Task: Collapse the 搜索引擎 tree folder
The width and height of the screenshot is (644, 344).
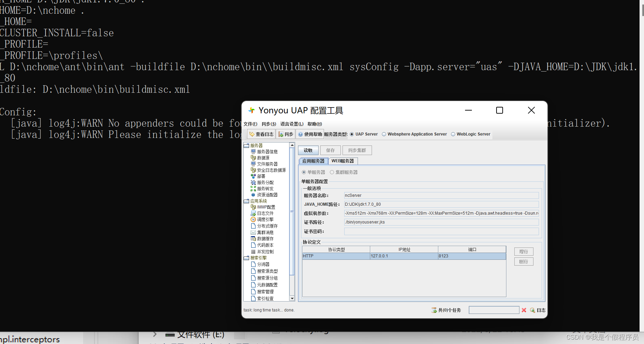Action: [x=246, y=258]
